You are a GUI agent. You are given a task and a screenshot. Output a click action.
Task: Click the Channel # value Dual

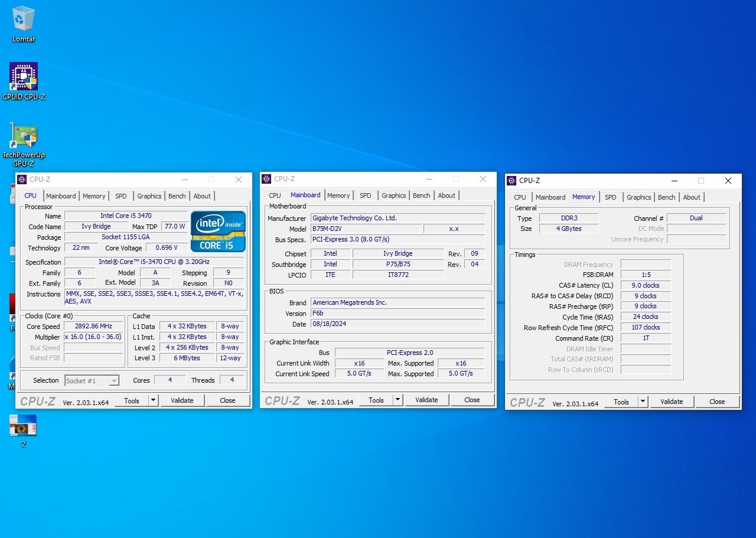696,219
